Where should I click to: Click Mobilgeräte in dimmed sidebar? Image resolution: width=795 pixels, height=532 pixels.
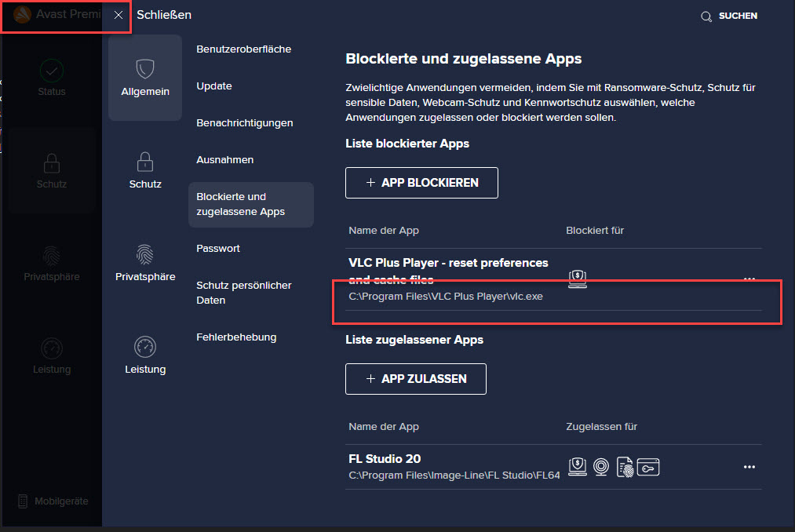coord(53,501)
